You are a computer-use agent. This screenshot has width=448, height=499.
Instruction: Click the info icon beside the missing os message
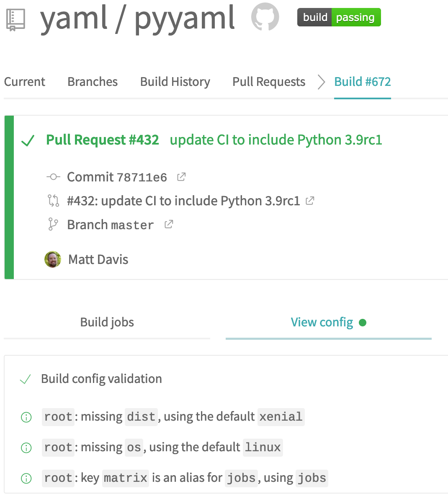tap(26, 448)
